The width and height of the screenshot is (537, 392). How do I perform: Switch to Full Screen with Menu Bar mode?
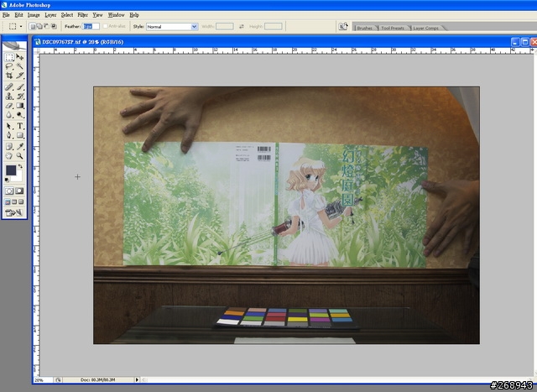[14, 202]
